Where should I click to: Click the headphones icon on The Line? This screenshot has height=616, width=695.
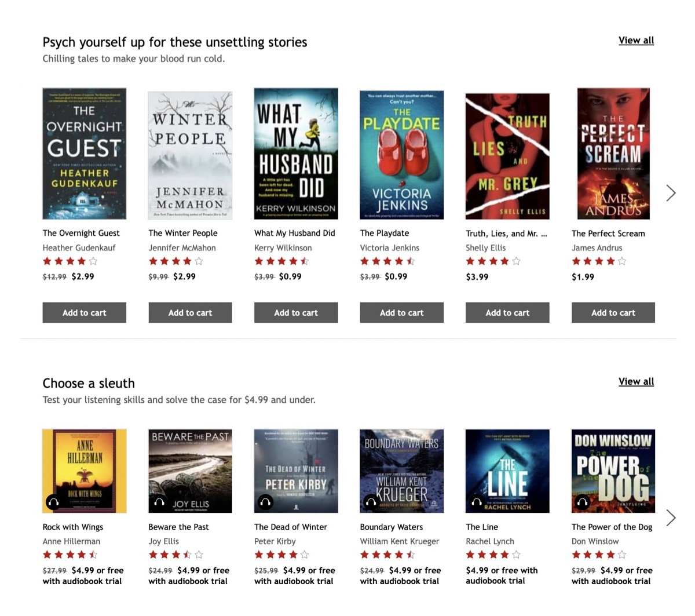click(476, 502)
